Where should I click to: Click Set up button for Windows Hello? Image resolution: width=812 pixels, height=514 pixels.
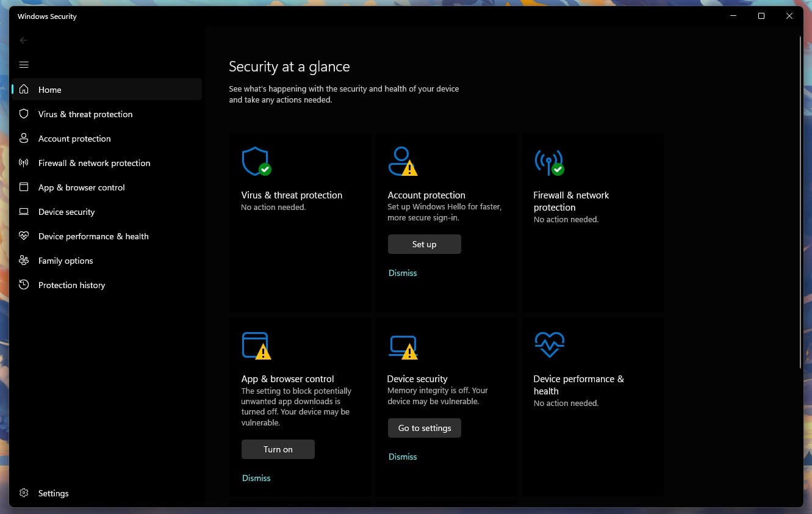425,244
